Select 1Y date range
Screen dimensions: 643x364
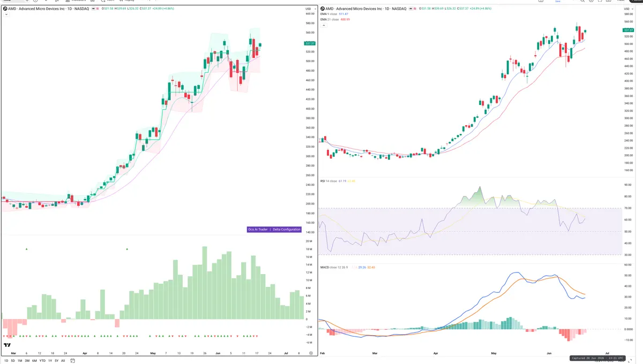coord(50,361)
